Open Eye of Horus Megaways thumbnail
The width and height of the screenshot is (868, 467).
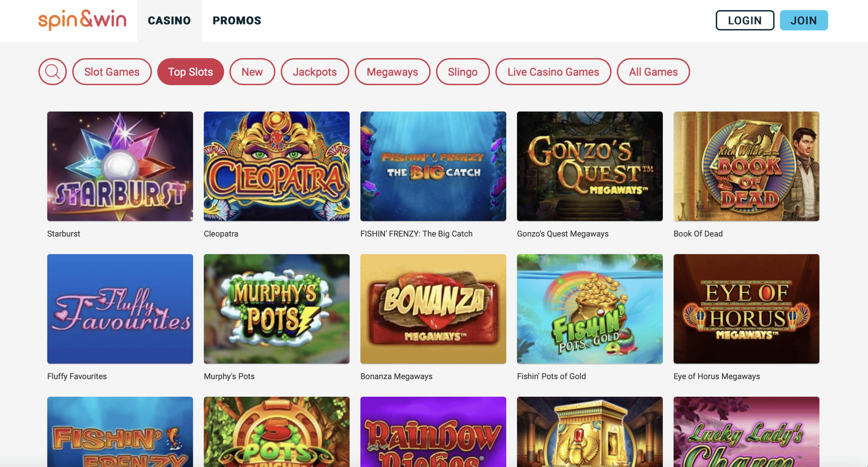[747, 309]
